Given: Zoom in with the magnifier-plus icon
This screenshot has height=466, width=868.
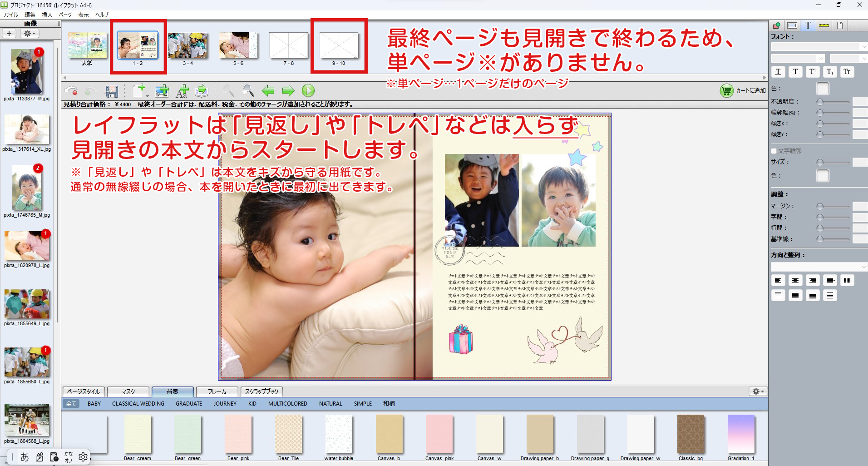Looking at the screenshot, I should coord(248,91).
